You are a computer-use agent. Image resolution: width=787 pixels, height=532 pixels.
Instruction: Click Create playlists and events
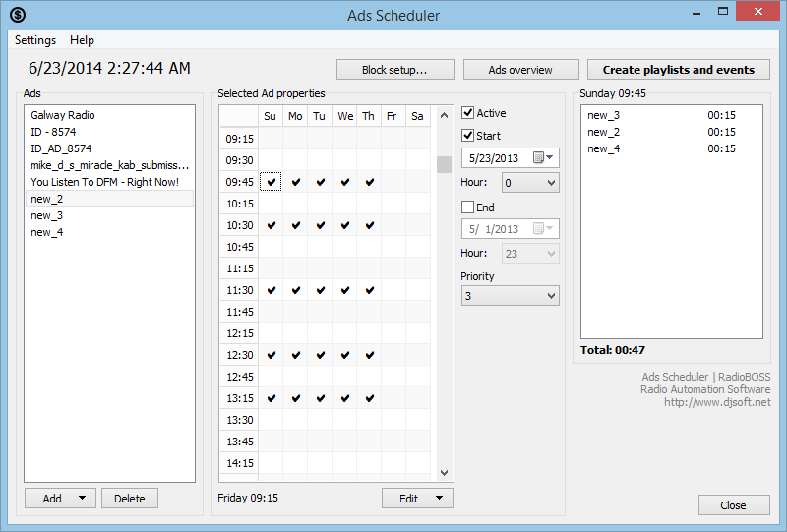click(x=679, y=70)
